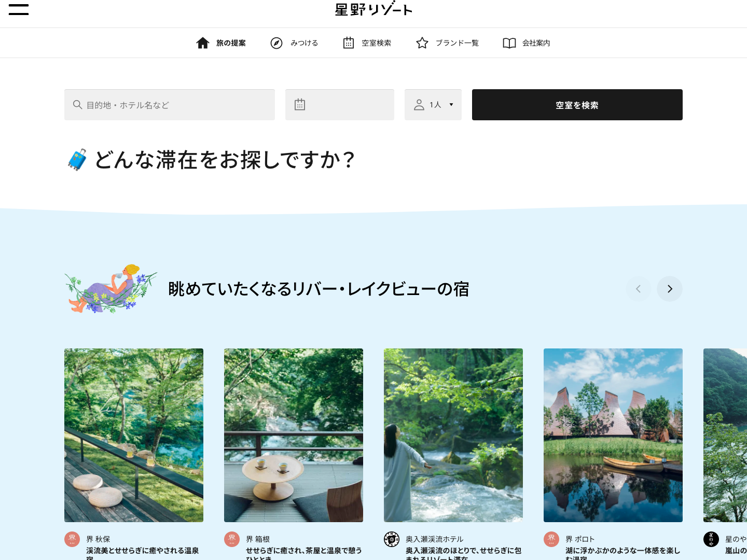The image size is (747, 560).
Task: Click the calendar icon in date field
Action: pos(300,105)
